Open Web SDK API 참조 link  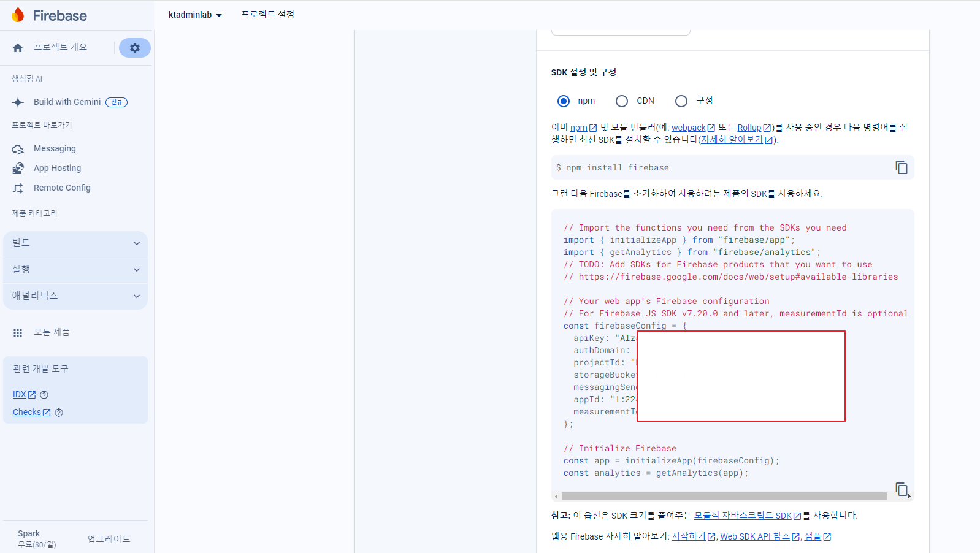(760, 536)
